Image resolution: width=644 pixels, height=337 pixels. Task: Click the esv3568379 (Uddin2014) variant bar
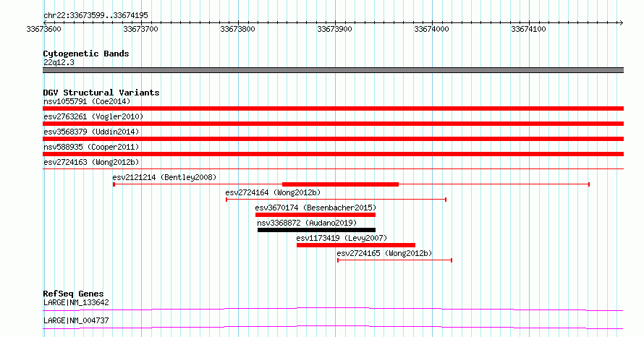coord(333,139)
